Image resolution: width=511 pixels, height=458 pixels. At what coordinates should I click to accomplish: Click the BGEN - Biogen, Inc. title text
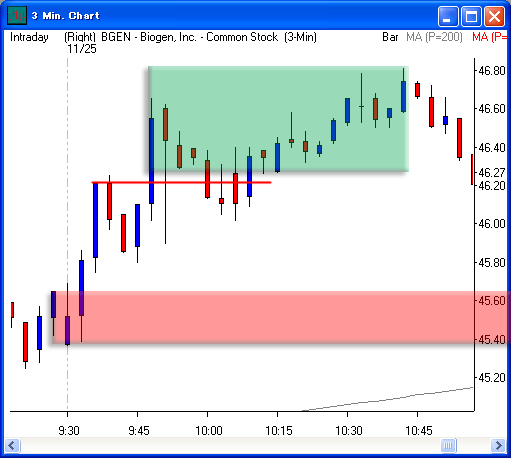(189, 37)
